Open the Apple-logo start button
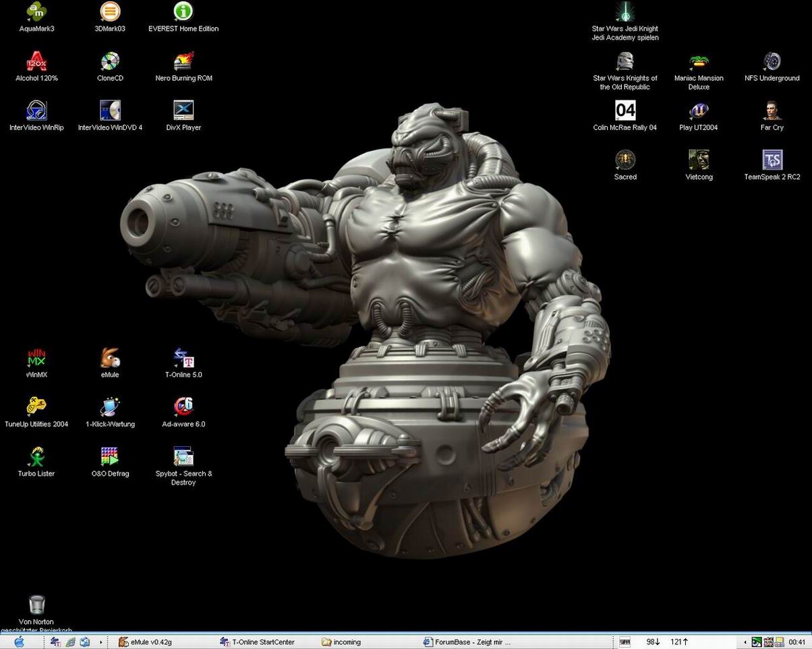This screenshot has width=812, height=649. click(x=18, y=642)
